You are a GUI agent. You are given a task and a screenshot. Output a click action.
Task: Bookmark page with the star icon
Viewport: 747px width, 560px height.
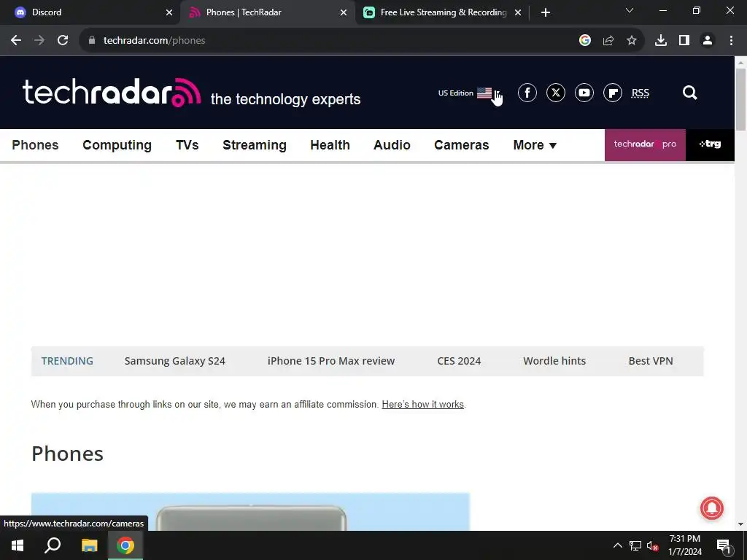631,41
